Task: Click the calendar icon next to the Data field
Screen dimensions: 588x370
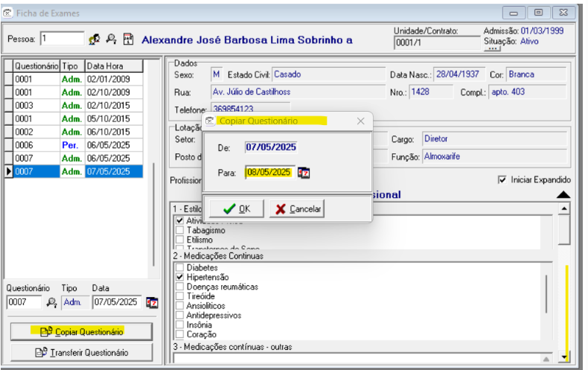Action: (x=152, y=302)
